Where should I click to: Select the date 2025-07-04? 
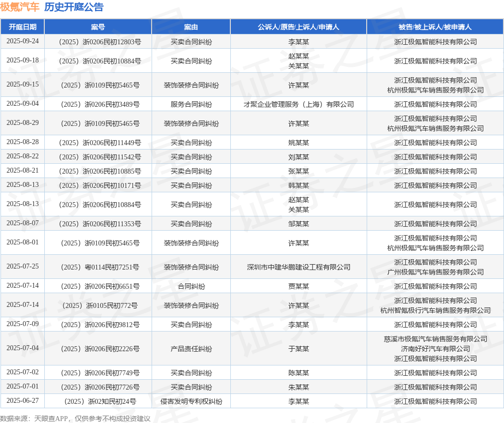pos(23,348)
